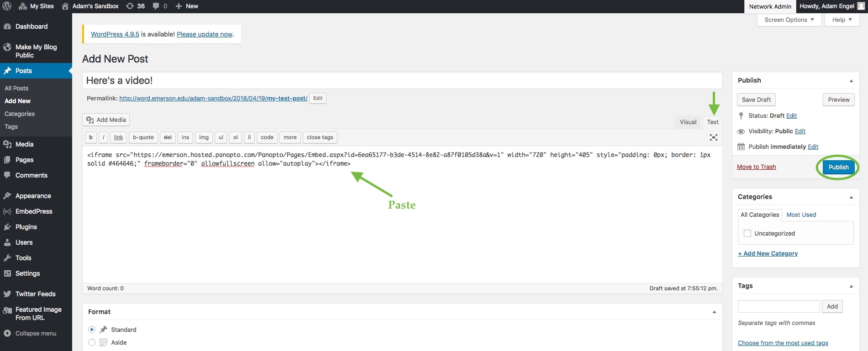Click the Media icon in sidebar
The image size is (868, 351).
point(7,144)
